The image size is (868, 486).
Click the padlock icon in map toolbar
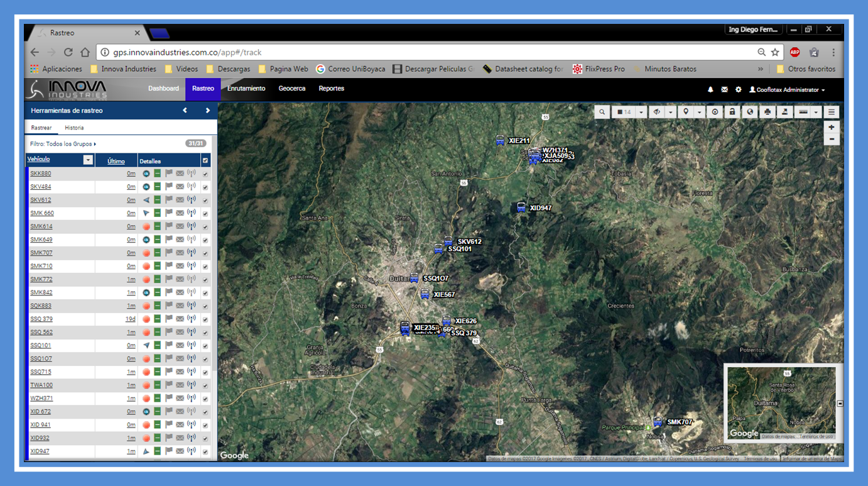pyautogui.click(x=732, y=112)
